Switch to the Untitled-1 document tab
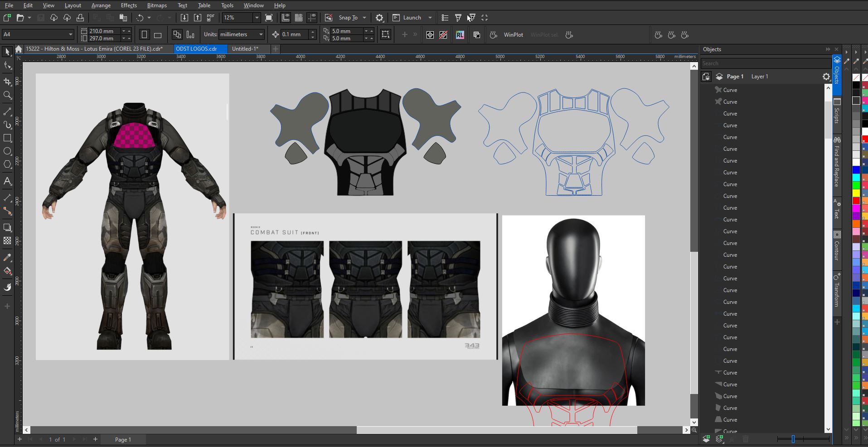 coord(248,49)
